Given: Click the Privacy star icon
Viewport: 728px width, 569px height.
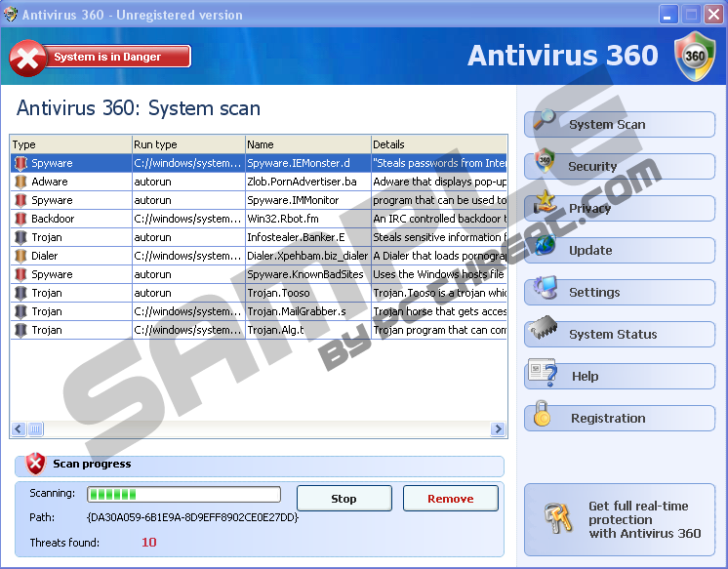Looking at the screenshot, I should point(545,203).
